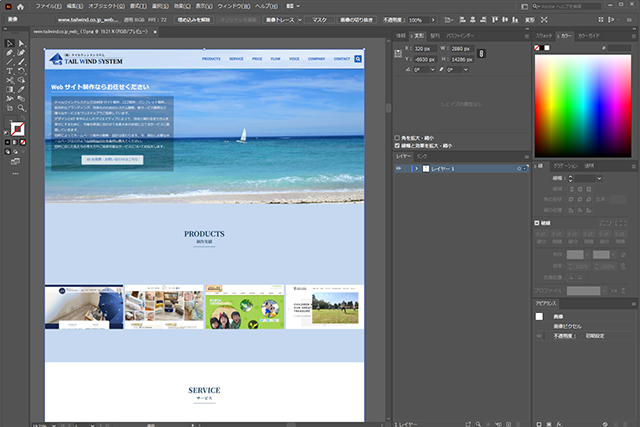Select the Eyedropper tool
This screenshot has height=427, width=640.
[21, 89]
